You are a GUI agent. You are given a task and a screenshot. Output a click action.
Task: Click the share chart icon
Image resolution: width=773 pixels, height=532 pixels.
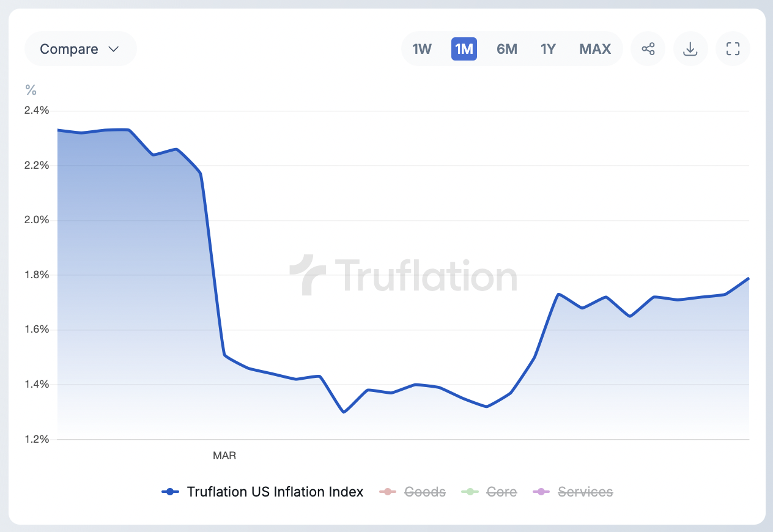[x=648, y=49]
